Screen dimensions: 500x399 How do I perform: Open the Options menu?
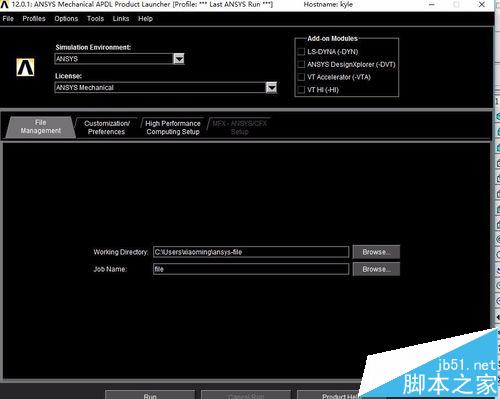click(66, 19)
